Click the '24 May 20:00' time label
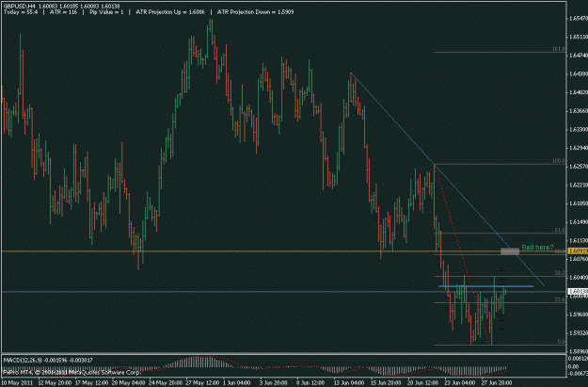This screenshot has height=387, width=588. click(166, 383)
